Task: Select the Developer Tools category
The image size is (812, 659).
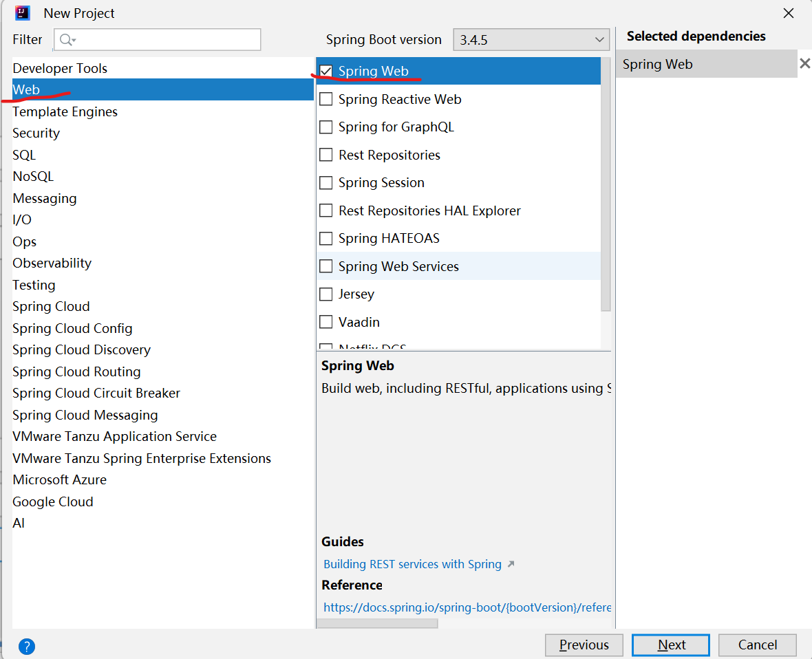Action: pos(162,68)
